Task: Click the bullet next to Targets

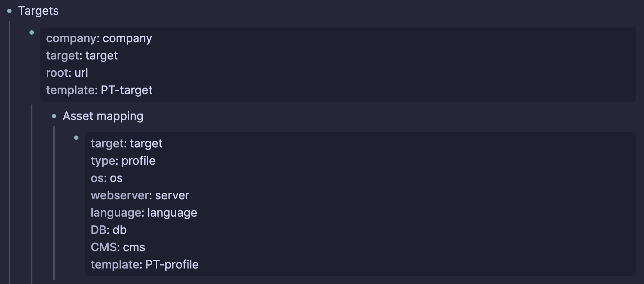Action: [9, 11]
